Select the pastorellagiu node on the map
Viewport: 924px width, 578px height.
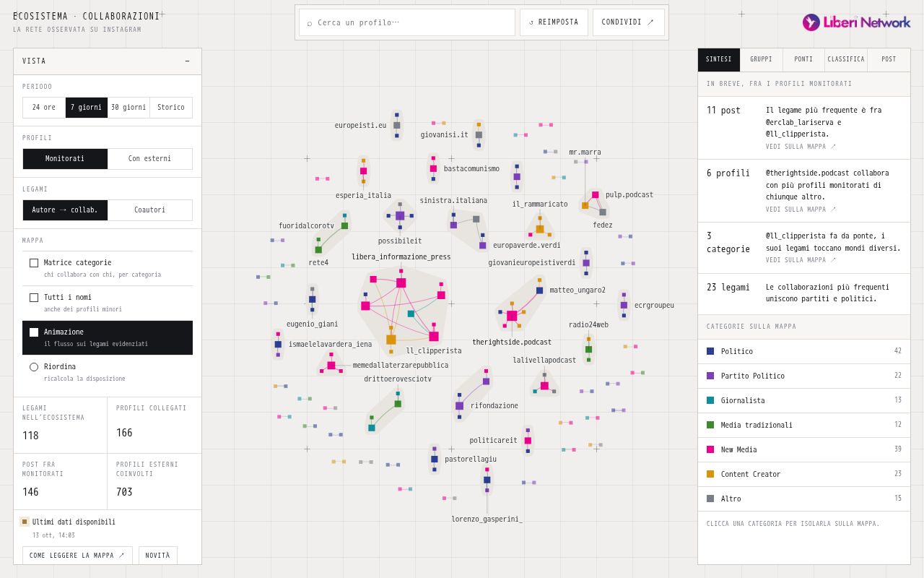click(435, 459)
